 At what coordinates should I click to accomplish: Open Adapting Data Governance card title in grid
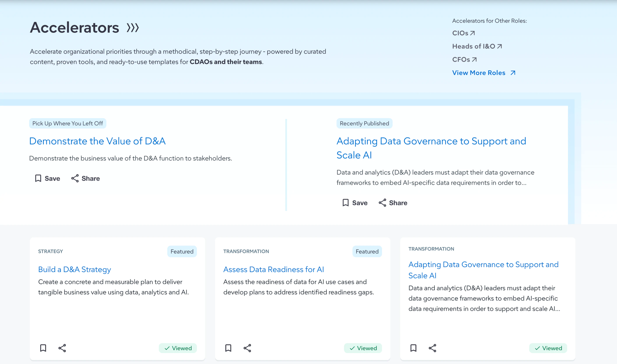tap(483, 270)
